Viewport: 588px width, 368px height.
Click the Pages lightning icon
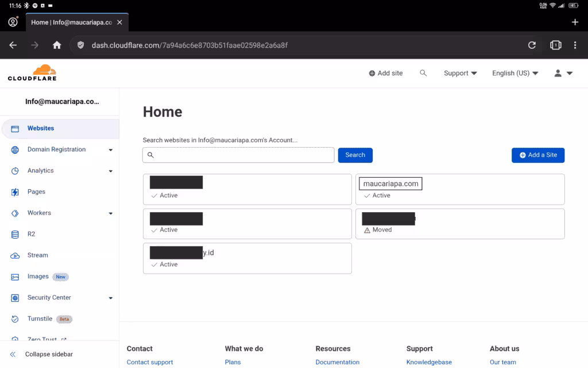click(x=15, y=192)
